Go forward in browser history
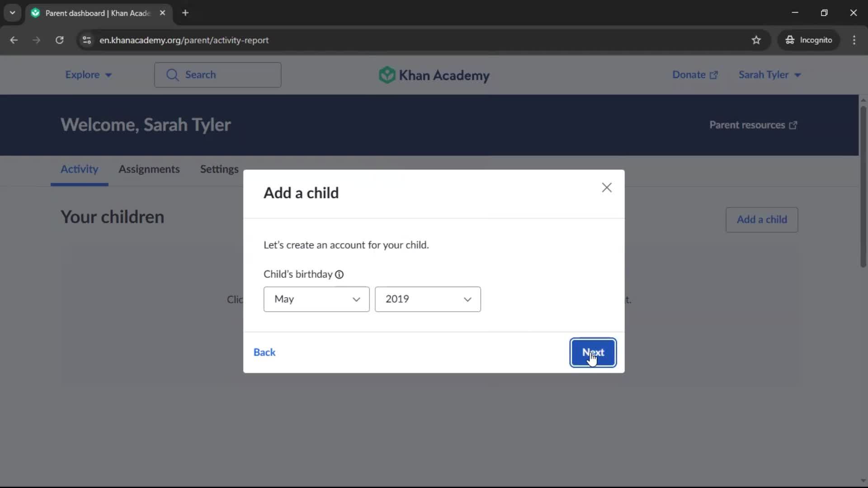This screenshot has height=488, width=868. pos(36,40)
